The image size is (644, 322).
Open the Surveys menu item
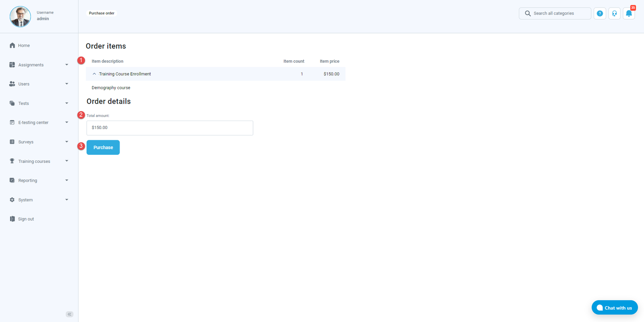coord(26,142)
